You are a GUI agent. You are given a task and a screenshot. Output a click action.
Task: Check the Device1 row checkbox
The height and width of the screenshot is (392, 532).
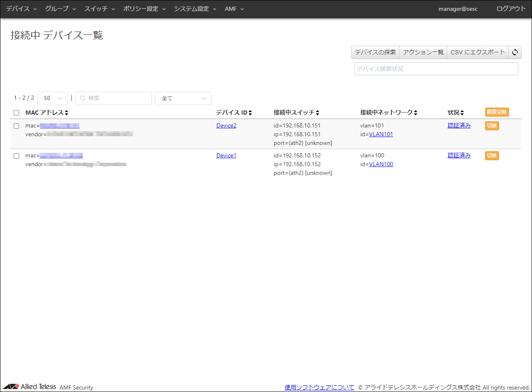click(17, 156)
